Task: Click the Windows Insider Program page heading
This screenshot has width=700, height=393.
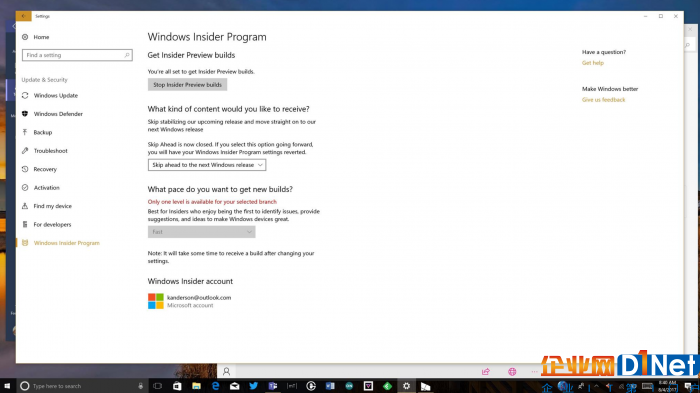Action: 207,37
